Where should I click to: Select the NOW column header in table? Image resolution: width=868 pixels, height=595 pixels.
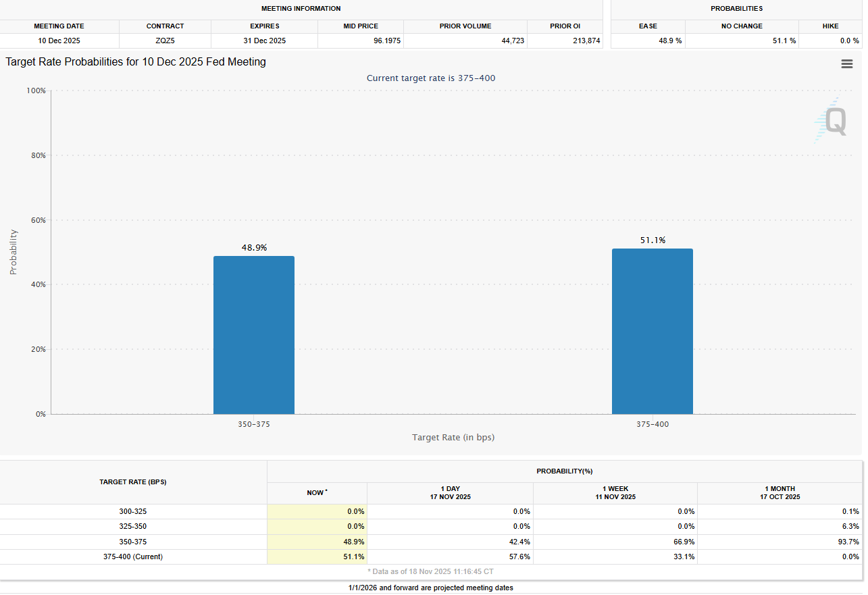(317, 493)
